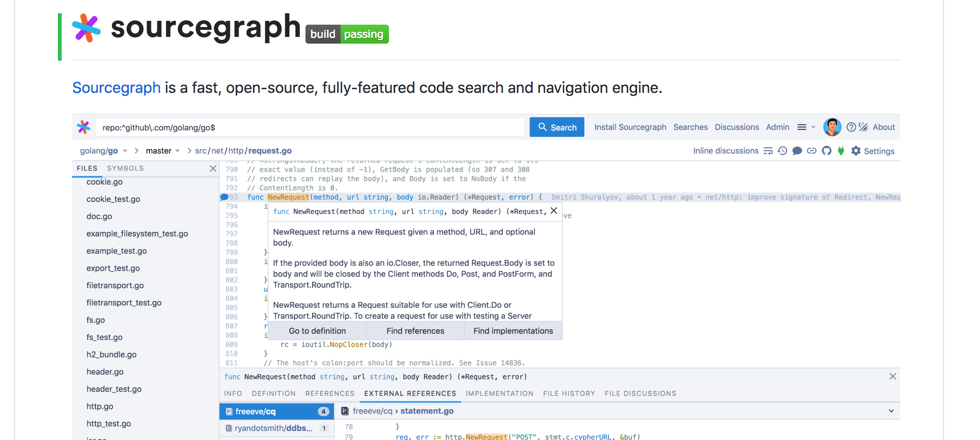Toggle the color theme icon beside About
The width and height of the screenshot is (980, 440).
863,127
